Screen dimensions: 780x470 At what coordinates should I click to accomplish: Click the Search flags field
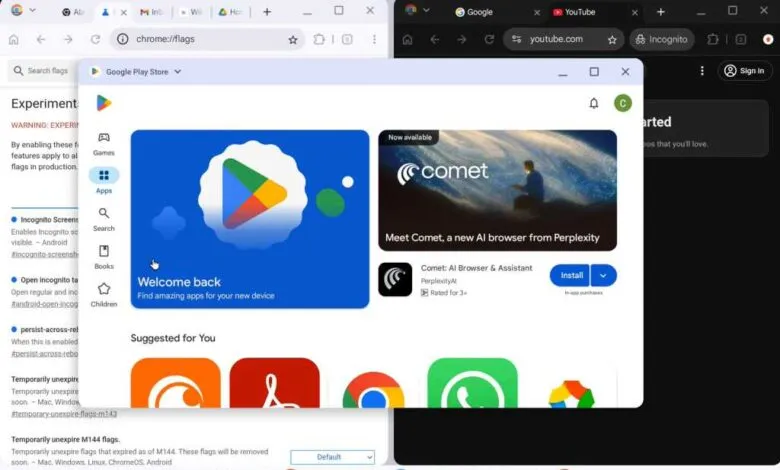tap(45, 71)
